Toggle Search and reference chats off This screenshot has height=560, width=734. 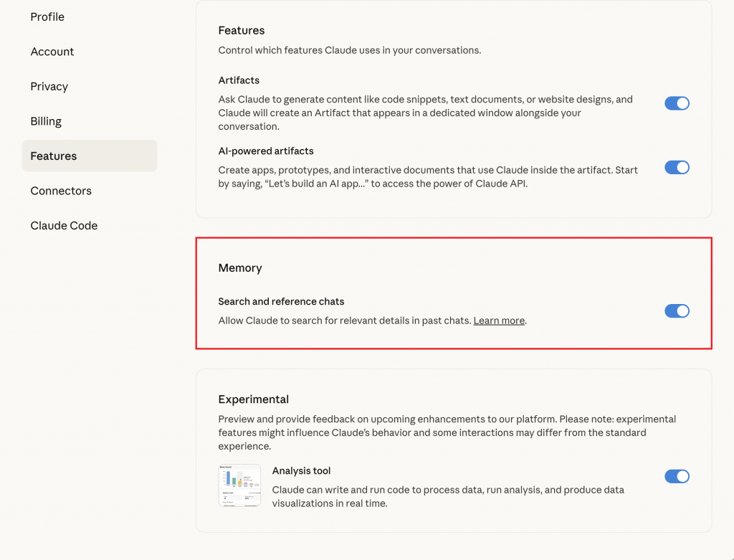click(x=677, y=310)
